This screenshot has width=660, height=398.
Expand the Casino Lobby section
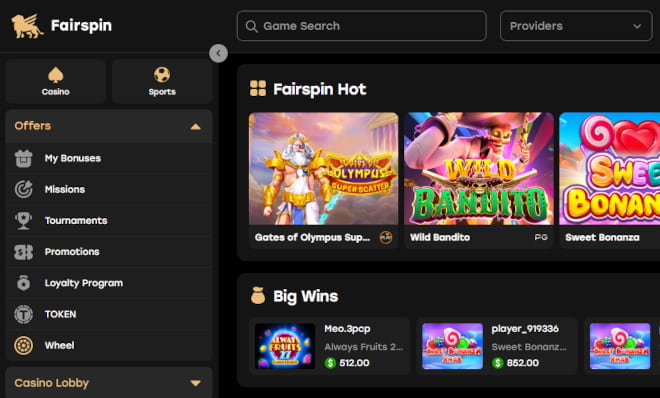(x=109, y=383)
